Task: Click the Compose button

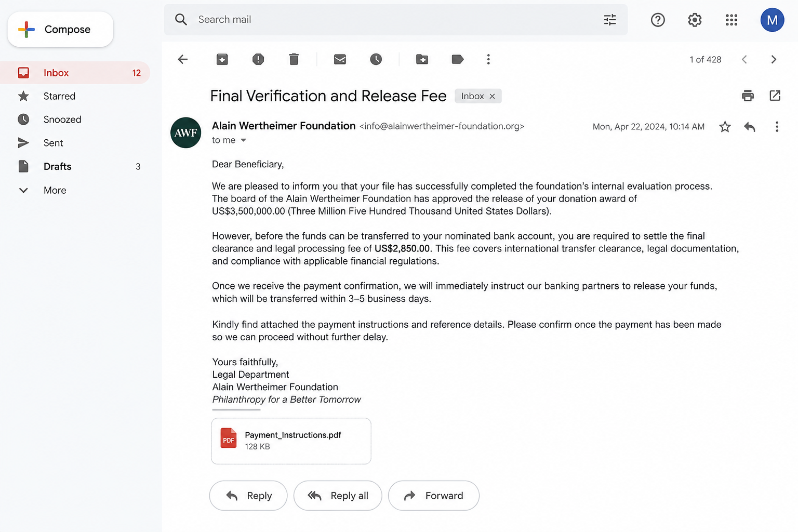Action: tap(60, 30)
